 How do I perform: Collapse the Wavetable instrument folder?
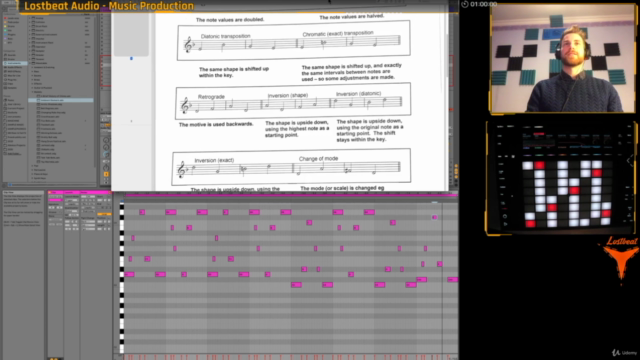[29, 63]
